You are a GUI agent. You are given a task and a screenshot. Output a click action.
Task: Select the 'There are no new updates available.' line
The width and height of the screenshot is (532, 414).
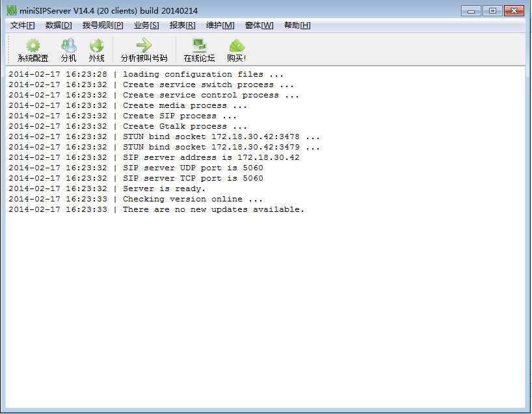pyautogui.click(x=156, y=209)
